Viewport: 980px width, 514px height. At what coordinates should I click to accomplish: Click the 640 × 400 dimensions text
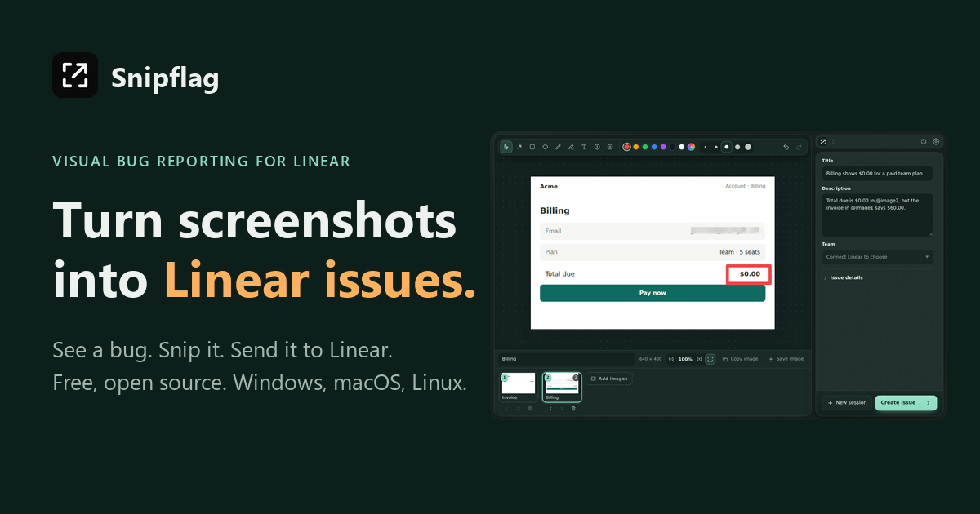click(x=651, y=359)
